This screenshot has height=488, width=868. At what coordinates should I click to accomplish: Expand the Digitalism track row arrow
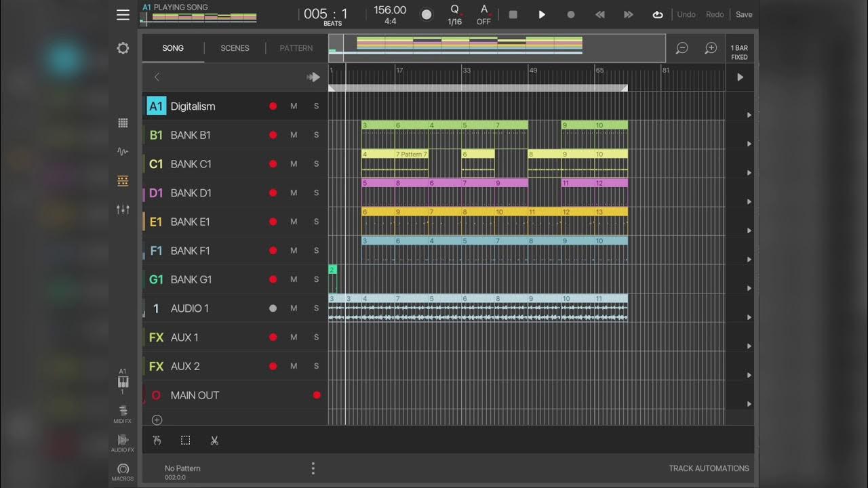pos(749,115)
